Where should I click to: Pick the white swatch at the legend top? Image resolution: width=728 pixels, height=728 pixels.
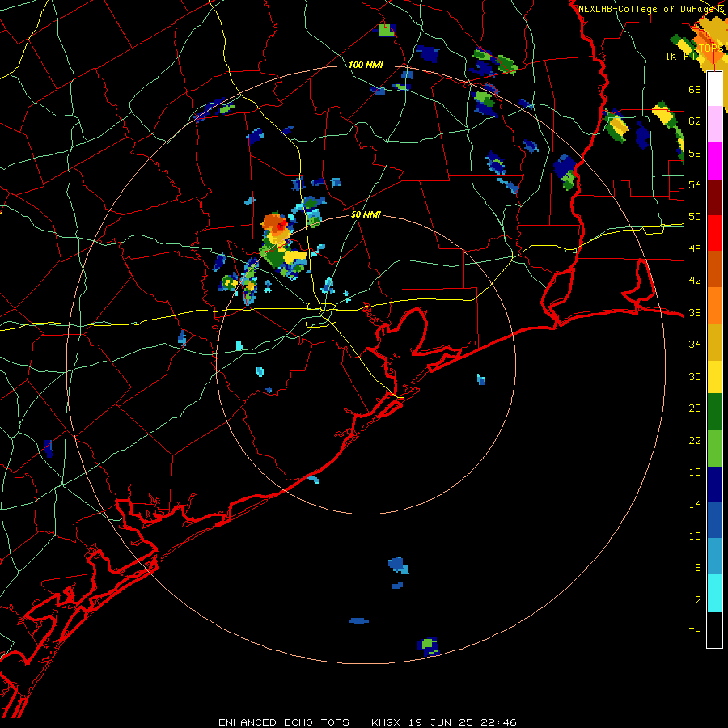click(714, 89)
